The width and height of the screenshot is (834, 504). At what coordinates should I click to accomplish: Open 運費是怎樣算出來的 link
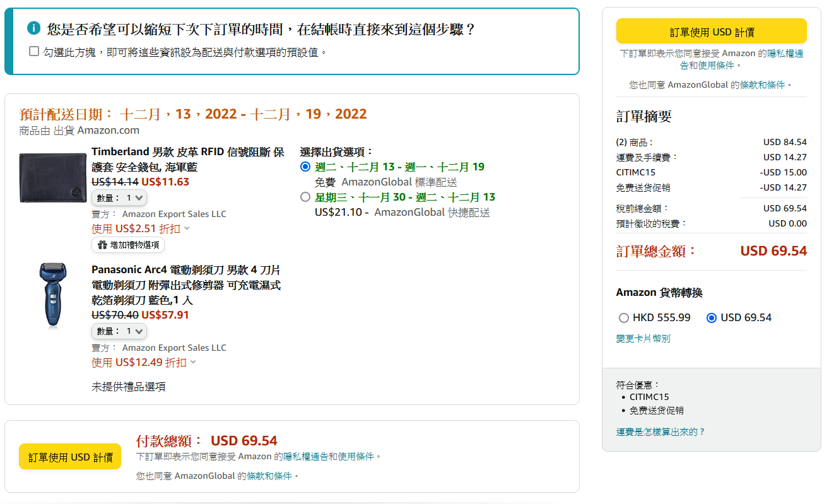click(x=660, y=432)
